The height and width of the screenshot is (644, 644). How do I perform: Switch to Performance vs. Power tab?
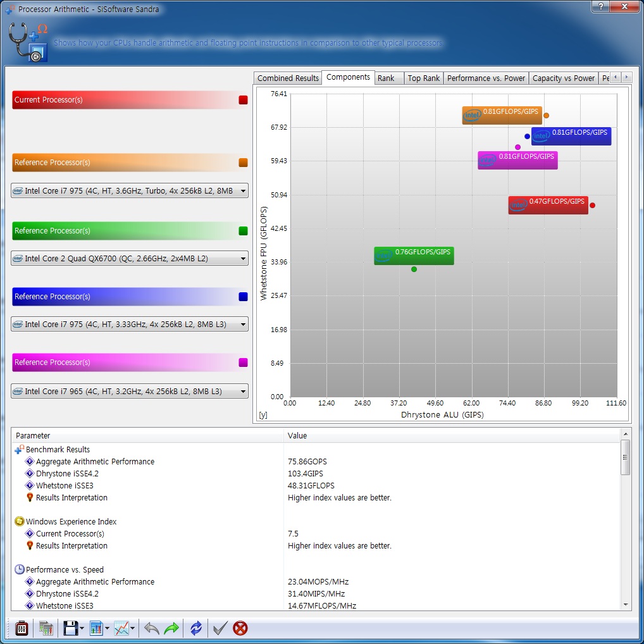click(486, 78)
